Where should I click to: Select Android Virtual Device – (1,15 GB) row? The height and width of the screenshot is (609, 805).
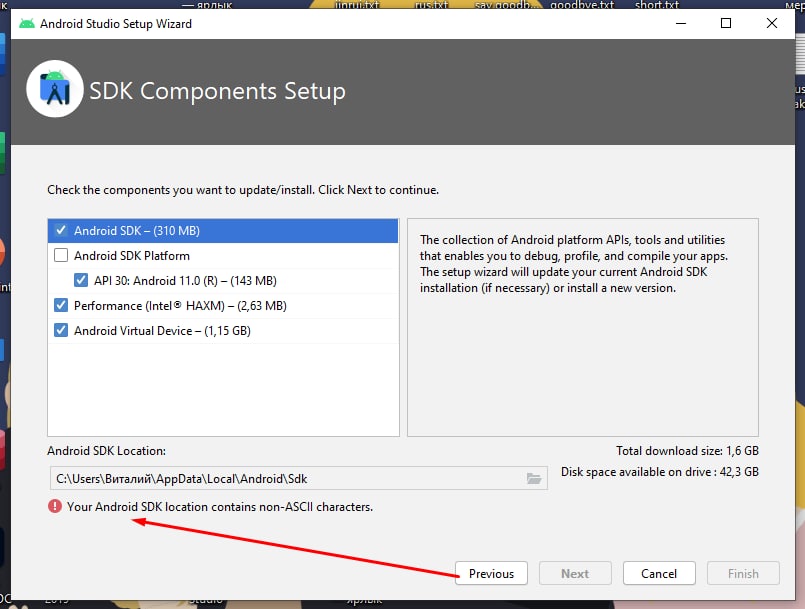[x=223, y=331]
